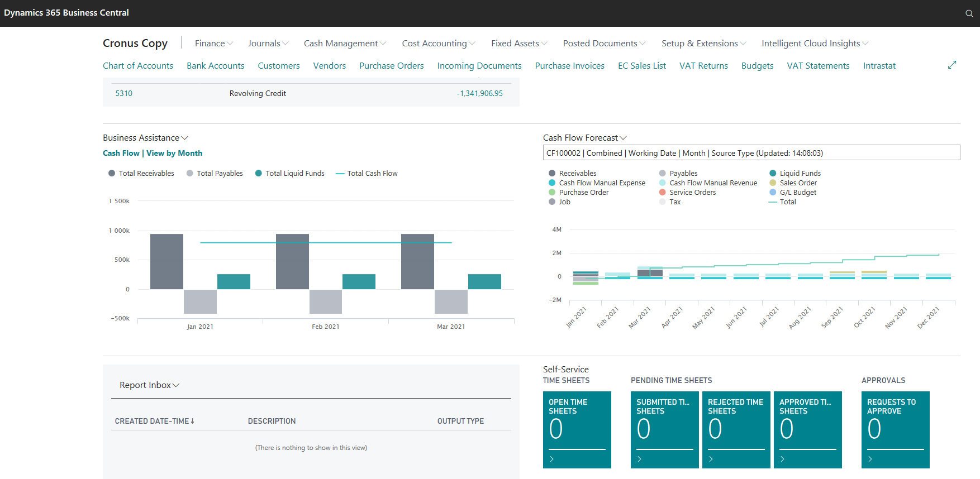
Task: Toggle Total line in forecast legend
Action: (782, 202)
